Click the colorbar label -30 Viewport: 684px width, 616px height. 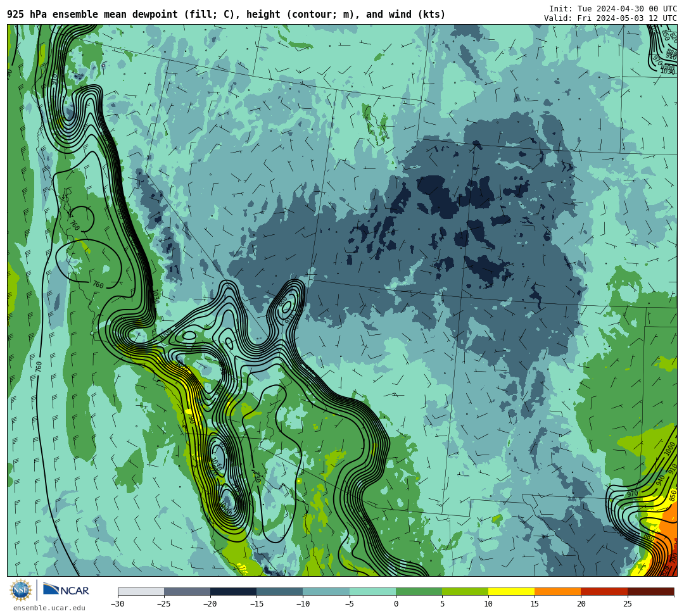pos(118,604)
